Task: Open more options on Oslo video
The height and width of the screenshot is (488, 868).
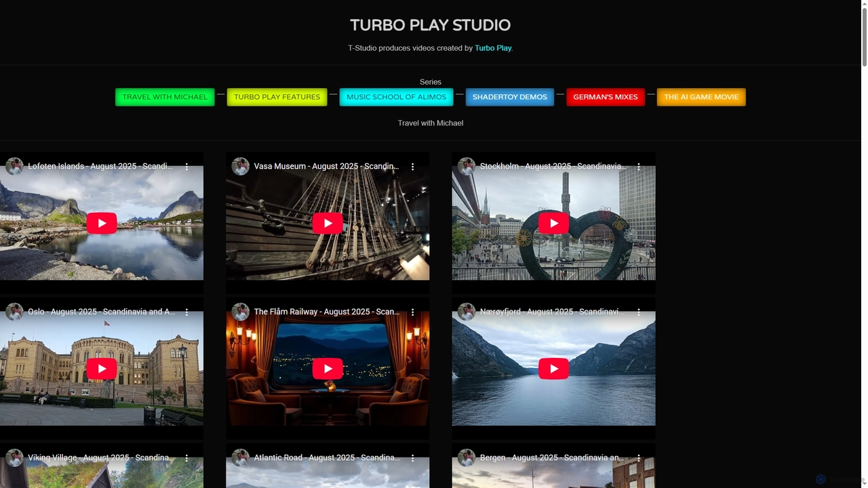Action: (186, 312)
